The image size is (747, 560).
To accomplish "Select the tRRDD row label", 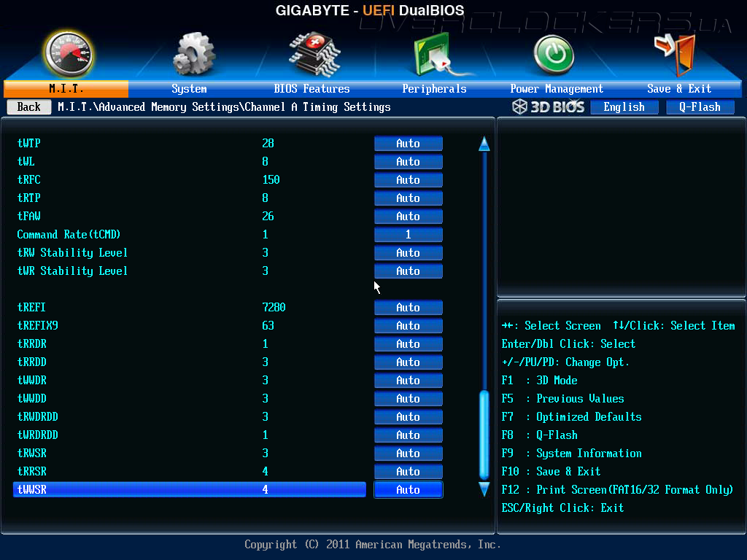I will (32, 362).
